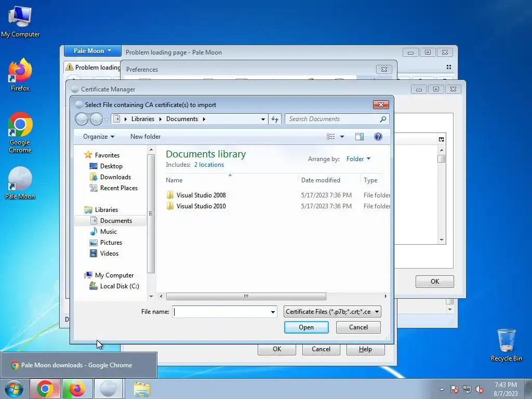The width and height of the screenshot is (532, 399).
Task: Sort by Date modified column header
Action: (329, 180)
